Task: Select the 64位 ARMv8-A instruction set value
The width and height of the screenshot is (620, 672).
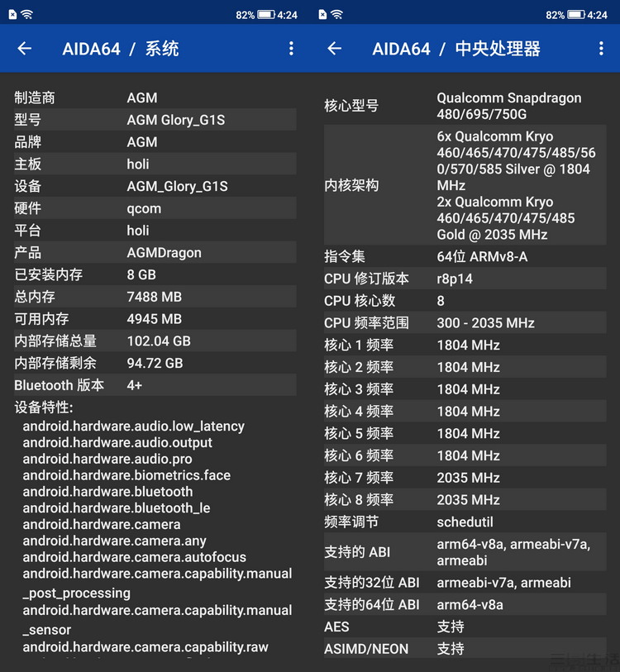Action: point(482,257)
